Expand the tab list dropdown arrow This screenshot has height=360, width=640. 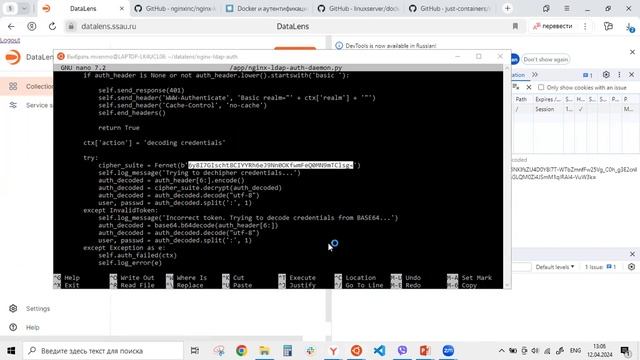[24, 8]
